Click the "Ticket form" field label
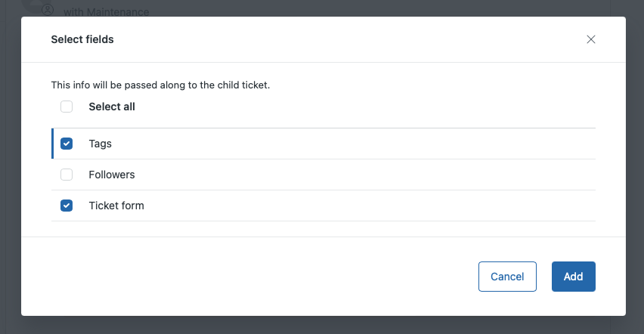This screenshot has width=644, height=334. click(x=116, y=206)
